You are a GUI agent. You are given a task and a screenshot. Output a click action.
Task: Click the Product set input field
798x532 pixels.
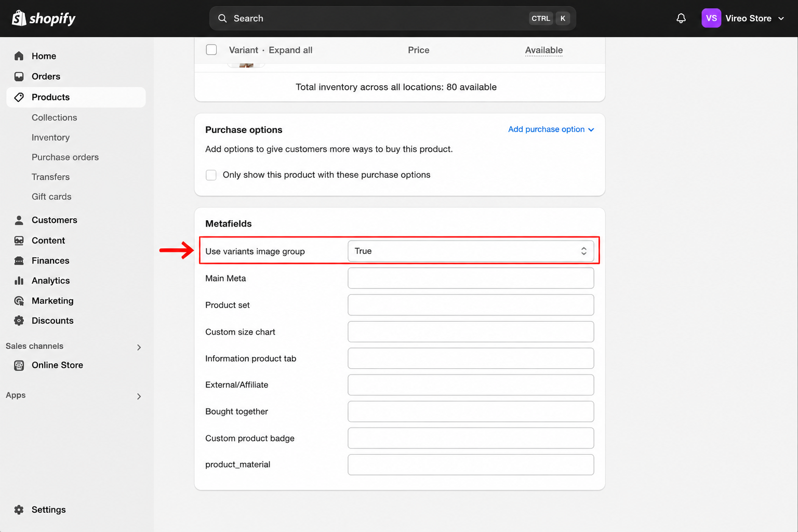tap(471, 305)
